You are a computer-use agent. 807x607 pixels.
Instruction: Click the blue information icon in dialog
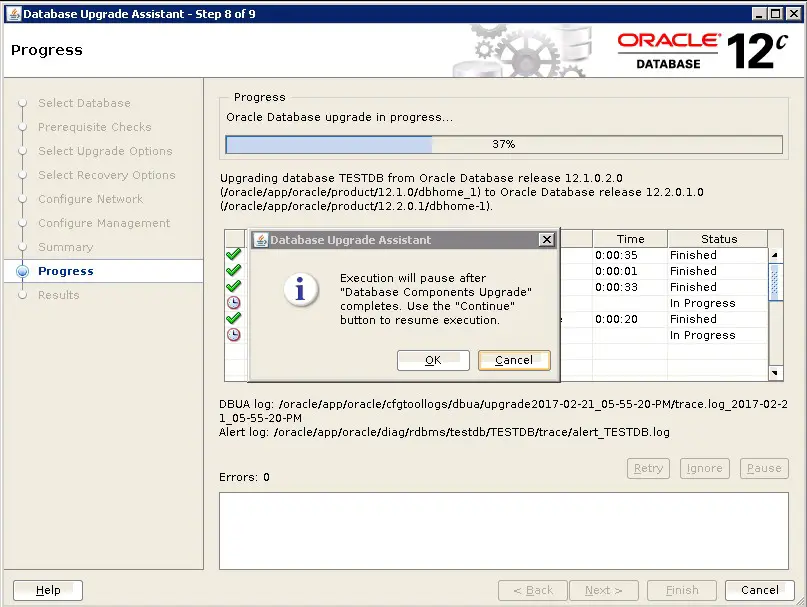pyautogui.click(x=301, y=289)
